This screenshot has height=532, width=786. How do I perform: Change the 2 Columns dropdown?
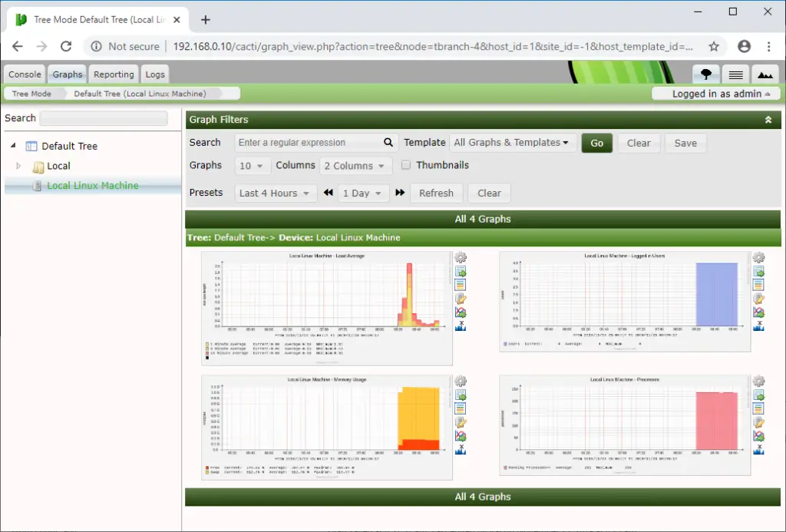click(x=355, y=165)
